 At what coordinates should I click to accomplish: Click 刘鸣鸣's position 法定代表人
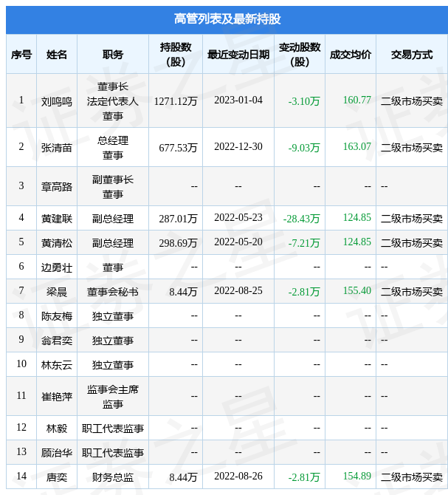tap(112, 101)
